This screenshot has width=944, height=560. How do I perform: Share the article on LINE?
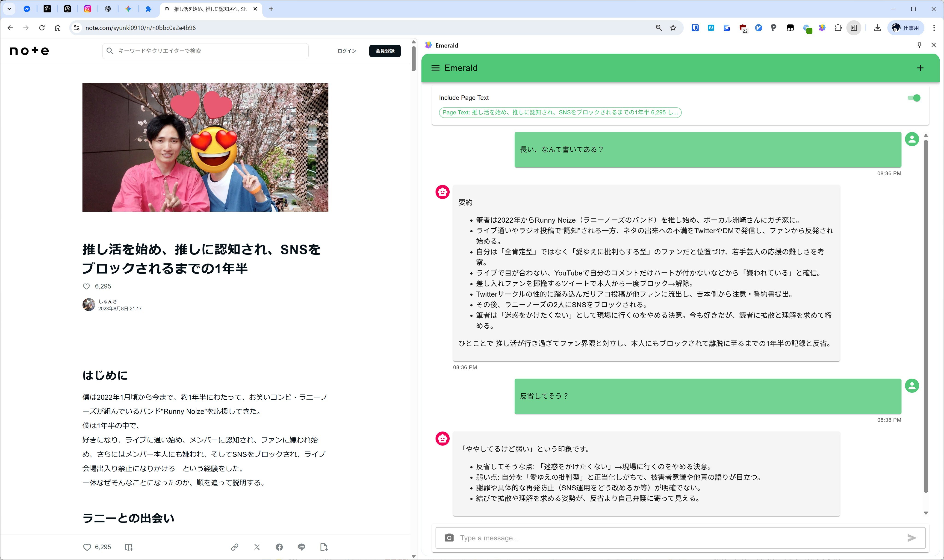click(301, 547)
